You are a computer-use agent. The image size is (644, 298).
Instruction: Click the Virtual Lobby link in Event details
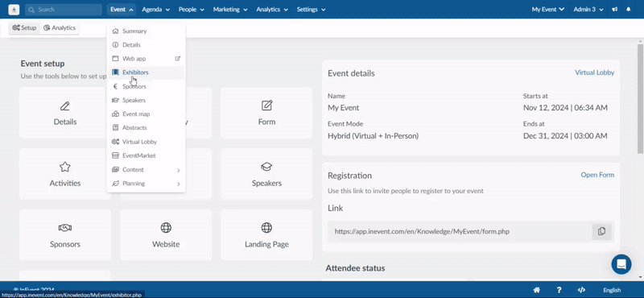coord(594,72)
